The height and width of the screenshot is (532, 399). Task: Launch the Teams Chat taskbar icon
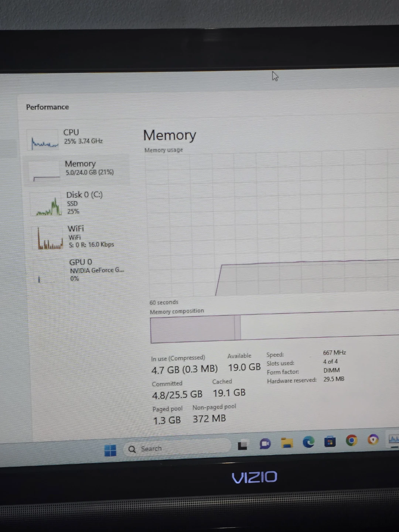[x=265, y=443]
